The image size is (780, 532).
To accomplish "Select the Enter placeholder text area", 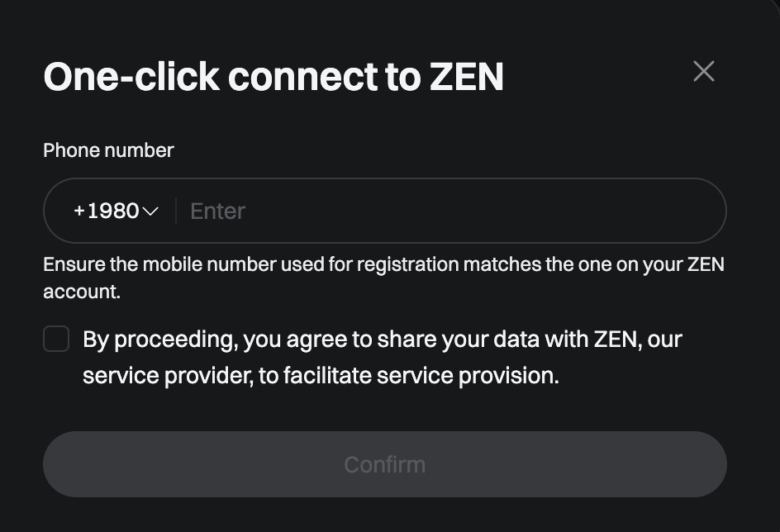I will coord(217,211).
